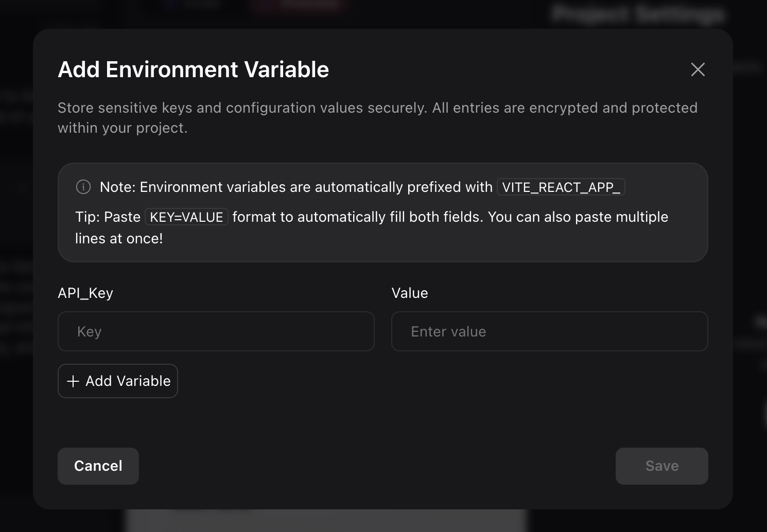Cancel the environment variable dialog
Screen dimensions: 767x532
(98, 466)
